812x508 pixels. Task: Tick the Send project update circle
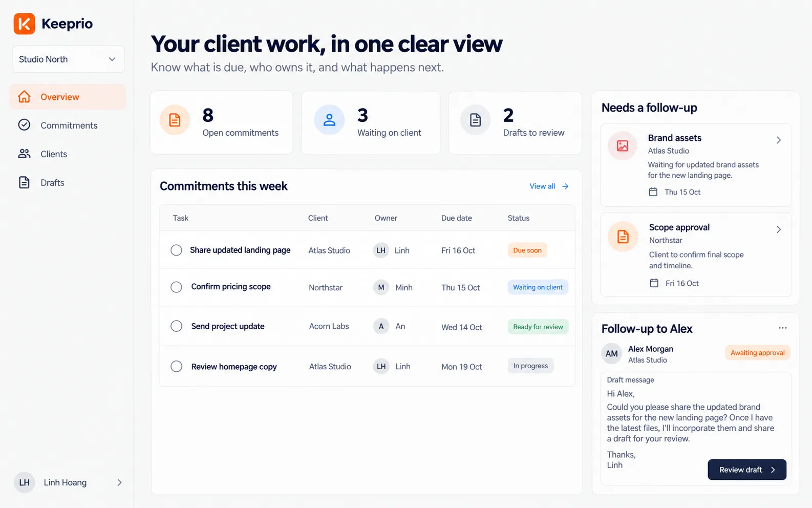tap(176, 326)
